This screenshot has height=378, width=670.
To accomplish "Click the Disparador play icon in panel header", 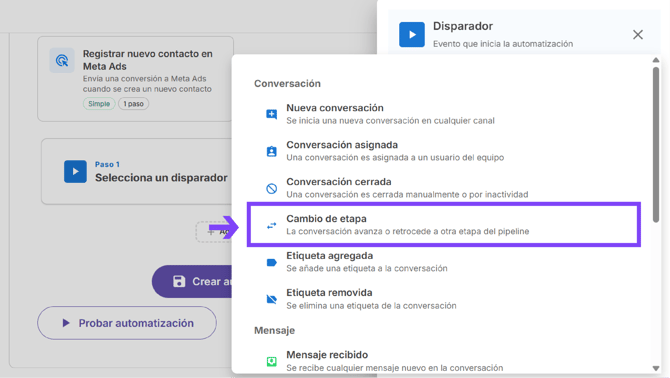I will [412, 35].
